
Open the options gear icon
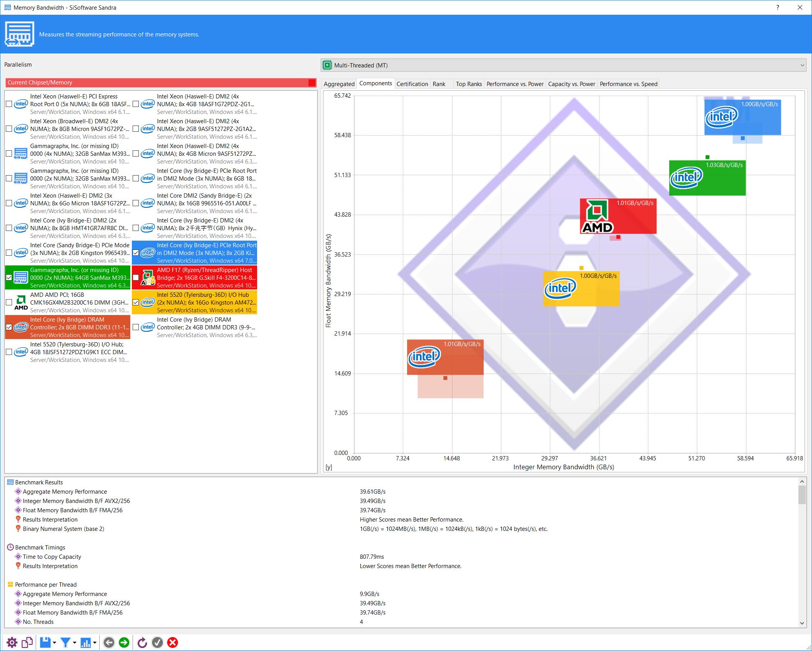click(12, 642)
